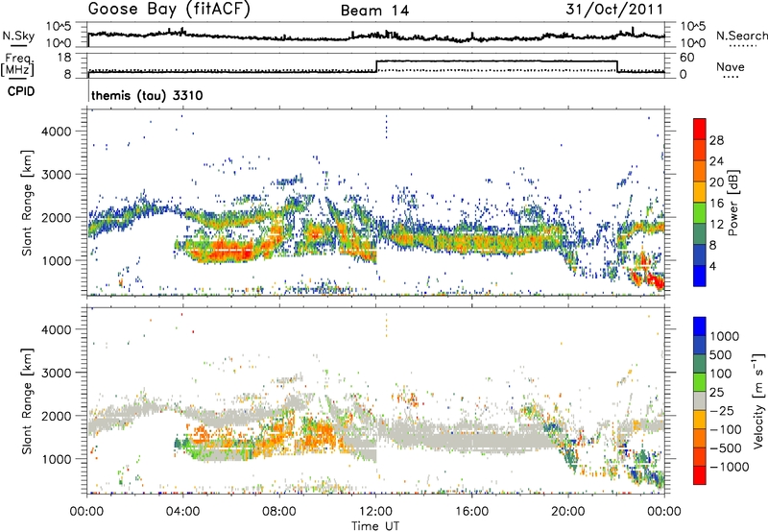The width and height of the screenshot is (768, 532).
Task: Click the 'Power [dB]' color bar label
Action: coord(732,203)
